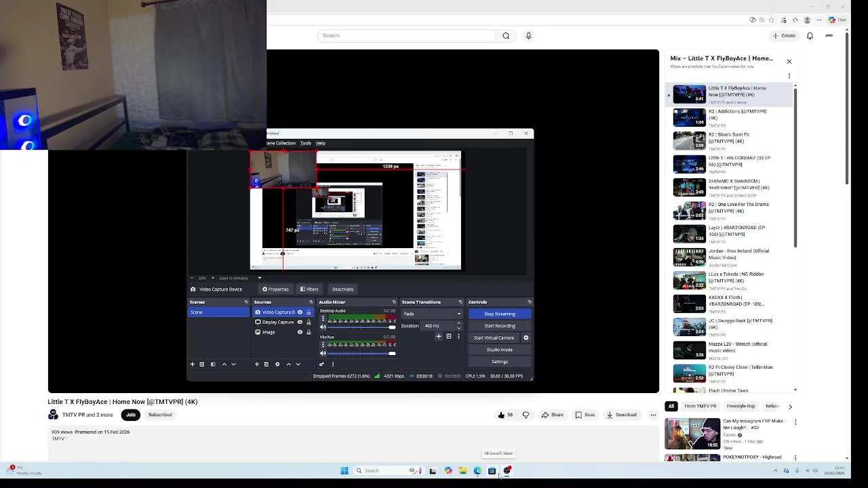Adjust the transition Duration stepper
Screen dimensions: 868x488
pos(458,326)
